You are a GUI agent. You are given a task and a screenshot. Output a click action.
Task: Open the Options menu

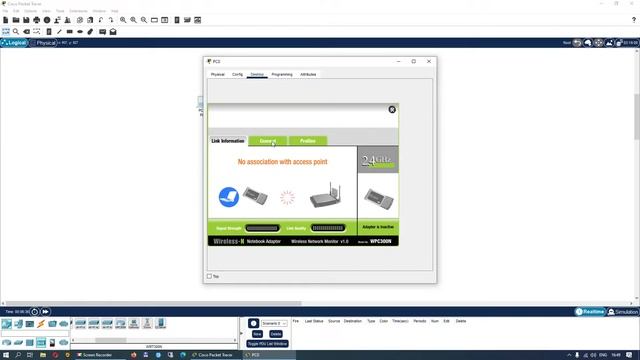[31, 11]
